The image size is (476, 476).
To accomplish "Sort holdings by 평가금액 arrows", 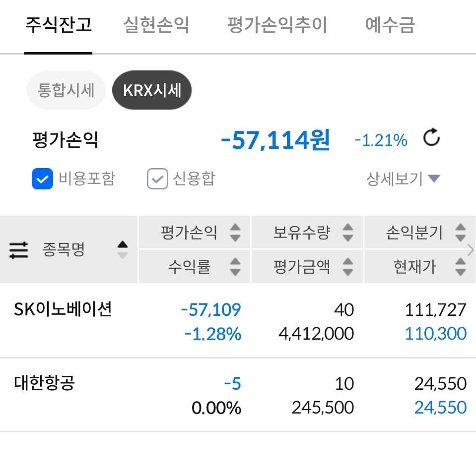I will coord(348,267).
